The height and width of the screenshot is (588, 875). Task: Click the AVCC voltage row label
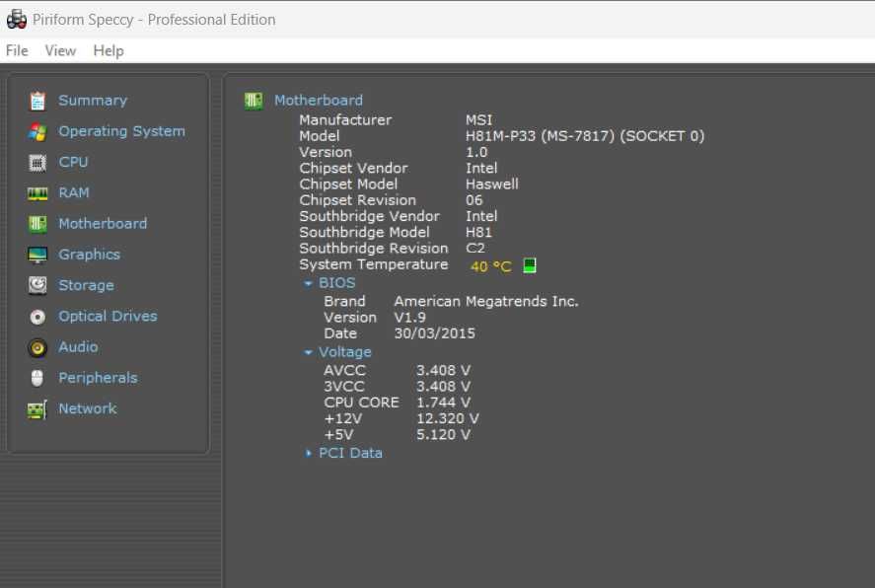[344, 370]
